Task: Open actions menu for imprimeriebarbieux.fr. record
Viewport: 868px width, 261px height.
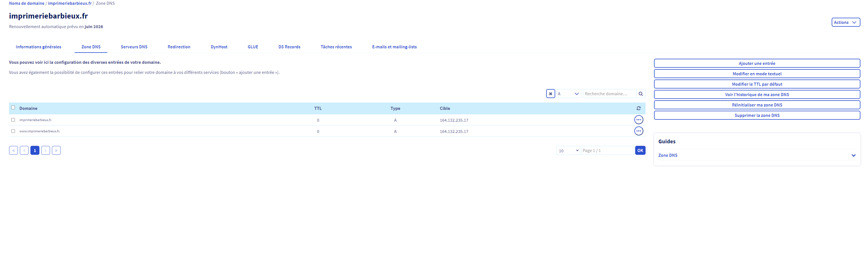Action: pyautogui.click(x=638, y=120)
